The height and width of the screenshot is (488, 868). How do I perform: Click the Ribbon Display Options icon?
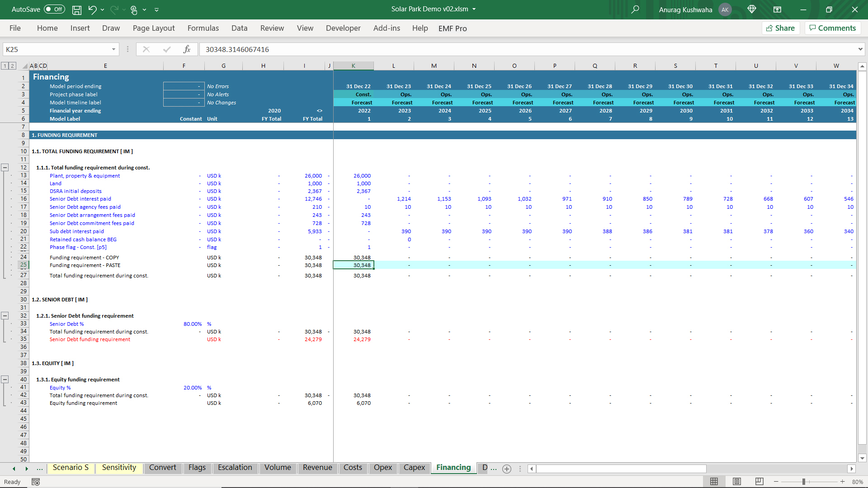(x=777, y=9)
